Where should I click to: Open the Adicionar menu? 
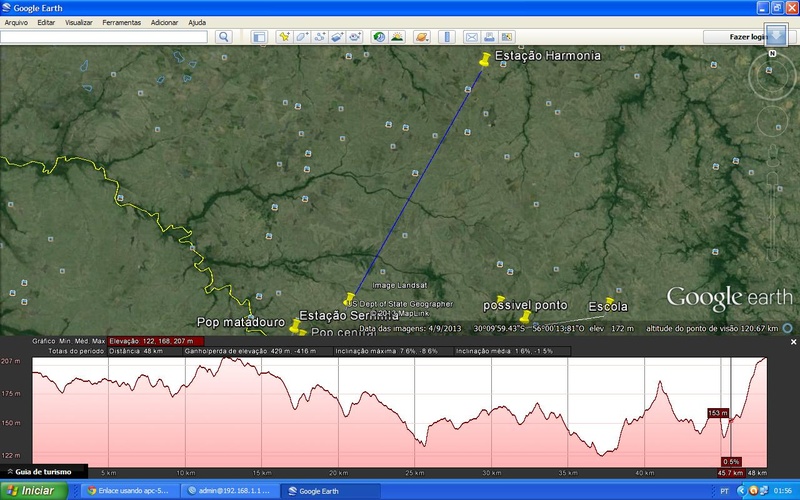[x=164, y=22]
